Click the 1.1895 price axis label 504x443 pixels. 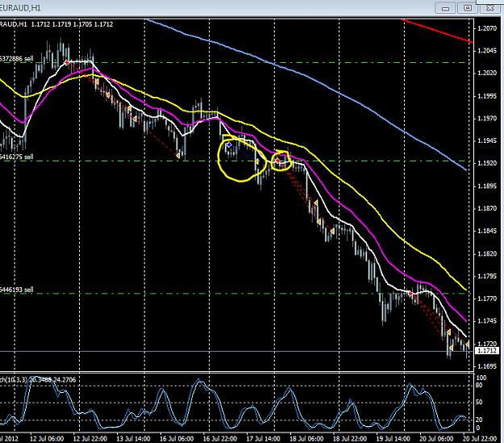click(x=487, y=186)
